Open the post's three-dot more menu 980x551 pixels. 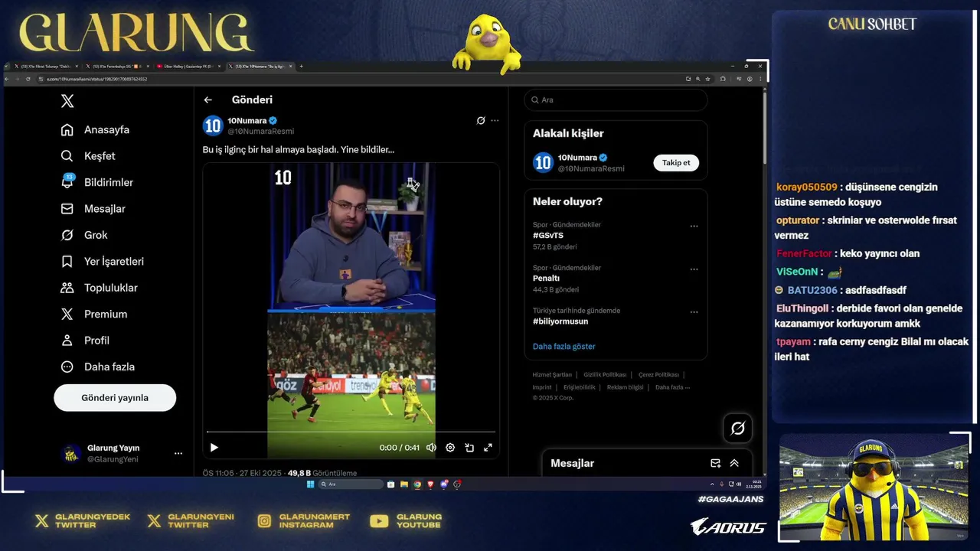pos(495,121)
